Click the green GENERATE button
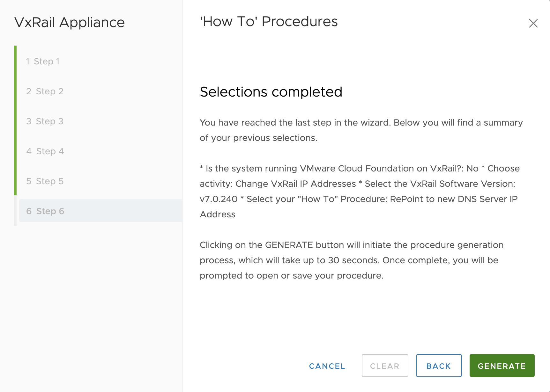Image resolution: width=550 pixels, height=392 pixels. coord(502,366)
